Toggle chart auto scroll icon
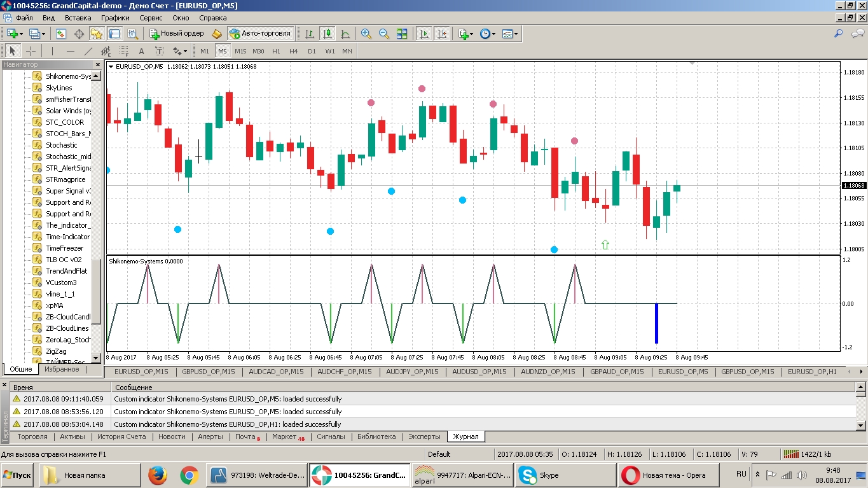 click(x=424, y=34)
